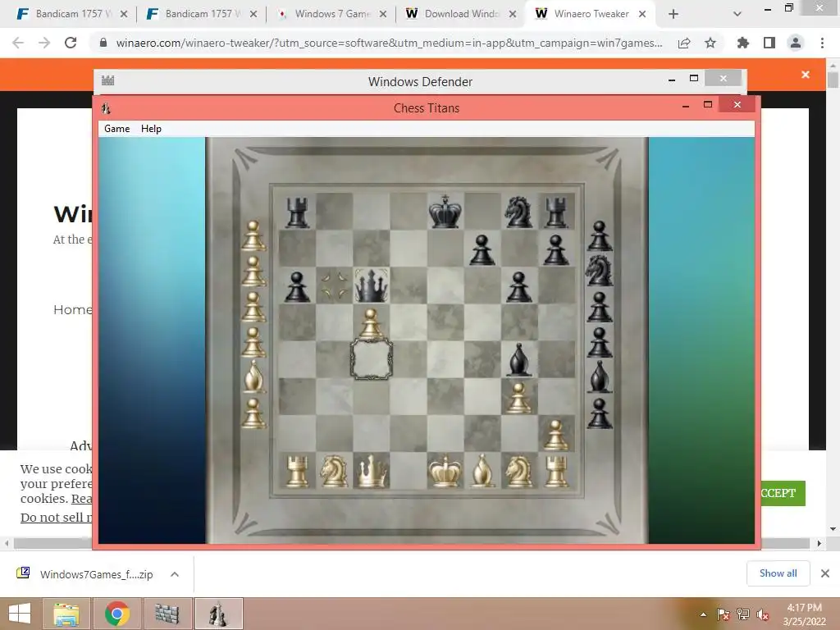This screenshot has height=630, width=840.
Task: Click the square marked with gold corner arrows
Action: tap(335, 285)
